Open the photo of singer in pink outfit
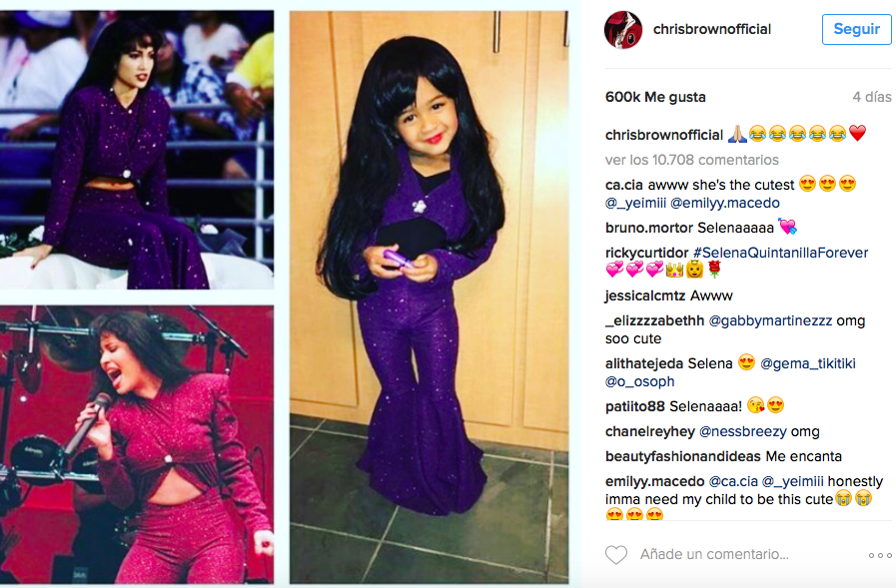 click(137, 444)
